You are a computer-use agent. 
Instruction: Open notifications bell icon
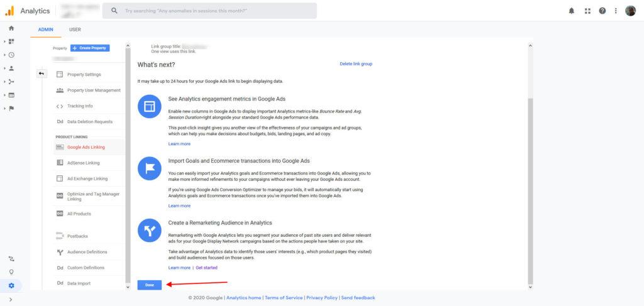point(571,11)
